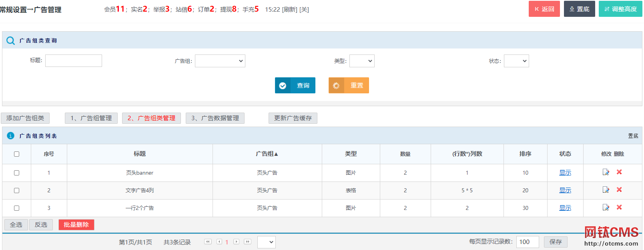Go to first page arrow icon
This screenshot has height=250, width=644.
[x=208, y=242]
